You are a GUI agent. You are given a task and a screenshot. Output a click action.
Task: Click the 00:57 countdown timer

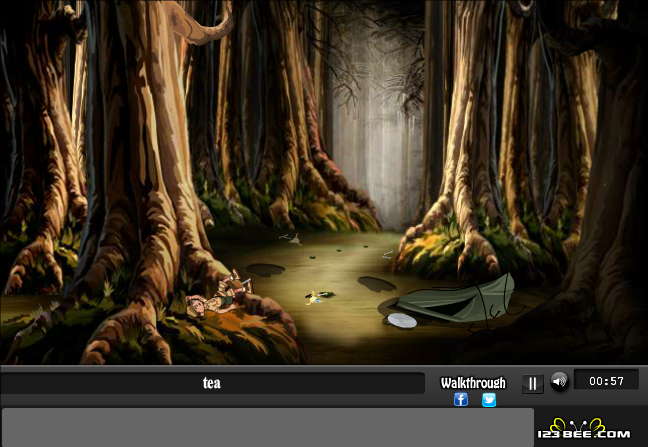pyautogui.click(x=606, y=380)
